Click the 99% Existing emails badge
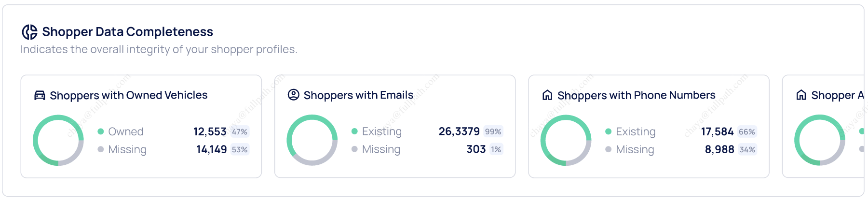 pos(493,131)
